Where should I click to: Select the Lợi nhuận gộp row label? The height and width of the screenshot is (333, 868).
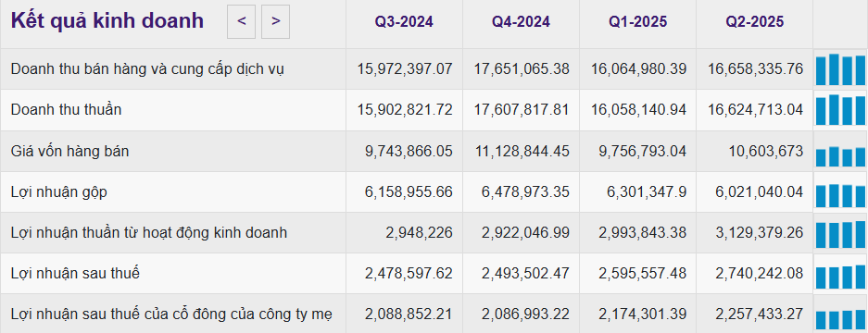[59, 192]
